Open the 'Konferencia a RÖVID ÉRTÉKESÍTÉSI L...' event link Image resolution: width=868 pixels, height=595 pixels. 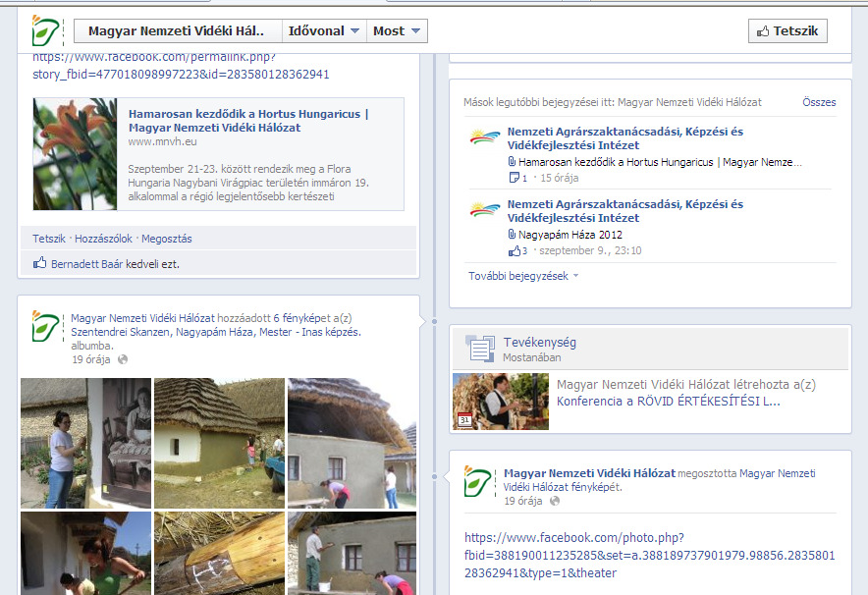point(668,402)
